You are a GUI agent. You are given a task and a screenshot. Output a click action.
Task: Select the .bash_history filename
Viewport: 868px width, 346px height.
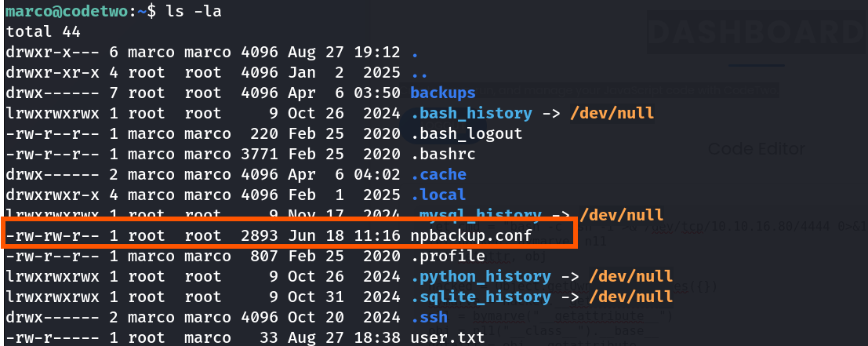[x=471, y=113]
